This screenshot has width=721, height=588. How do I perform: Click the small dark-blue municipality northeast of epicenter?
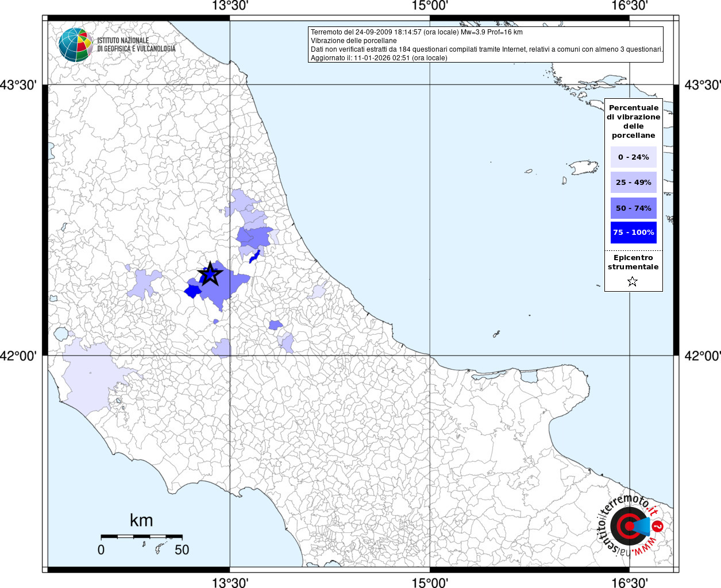[255, 256]
